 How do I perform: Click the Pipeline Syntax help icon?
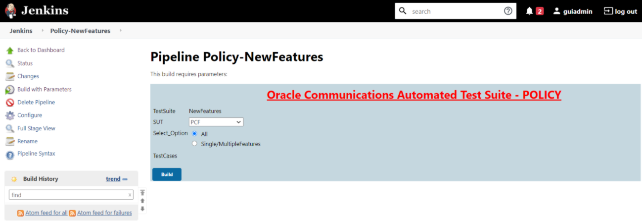tap(10, 155)
